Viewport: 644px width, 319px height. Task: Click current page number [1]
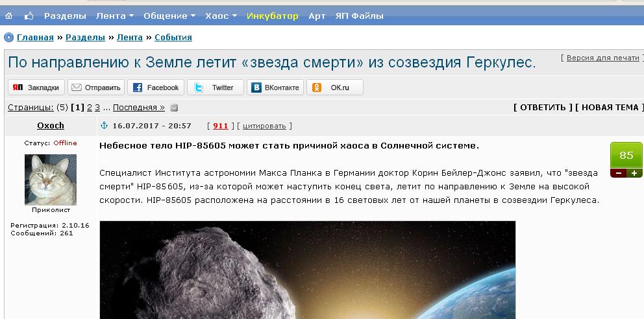click(78, 108)
